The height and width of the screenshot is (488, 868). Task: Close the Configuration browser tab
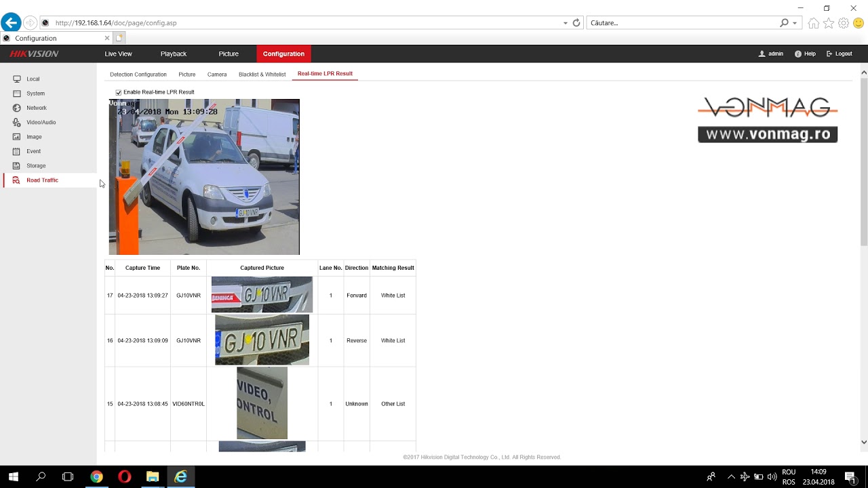[x=106, y=38]
